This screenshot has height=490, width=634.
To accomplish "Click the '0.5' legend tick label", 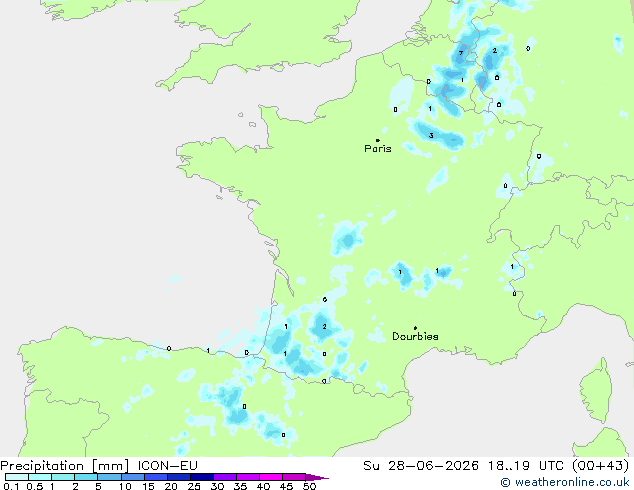I will (x=34, y=486).
